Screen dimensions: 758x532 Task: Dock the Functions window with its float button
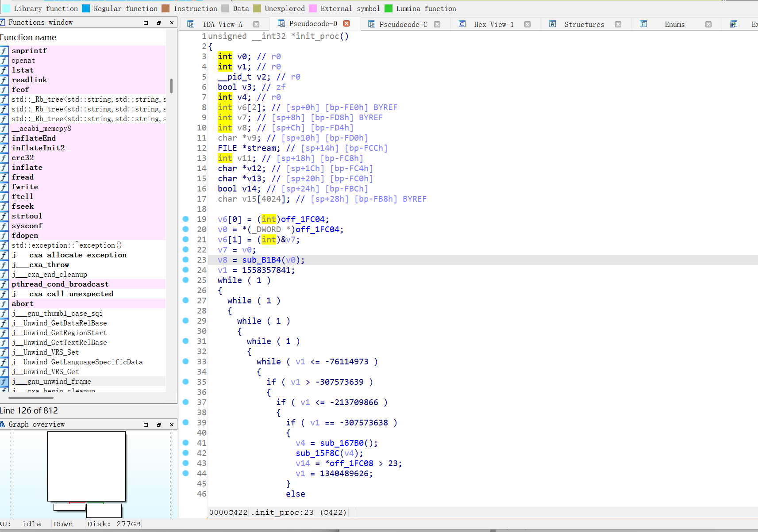pyautogui.click(x=159, y=23)
